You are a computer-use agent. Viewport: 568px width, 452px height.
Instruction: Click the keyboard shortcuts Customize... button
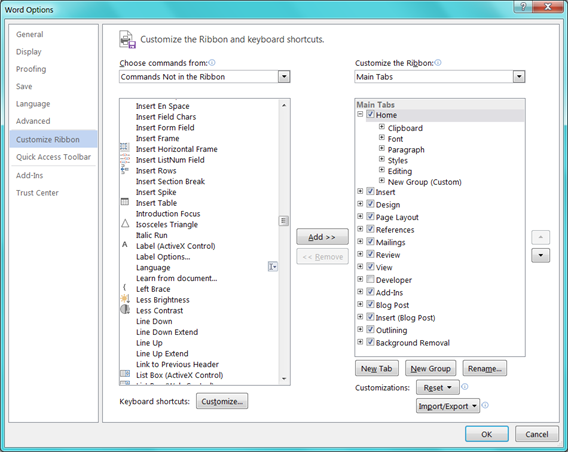tap(222, 401)
